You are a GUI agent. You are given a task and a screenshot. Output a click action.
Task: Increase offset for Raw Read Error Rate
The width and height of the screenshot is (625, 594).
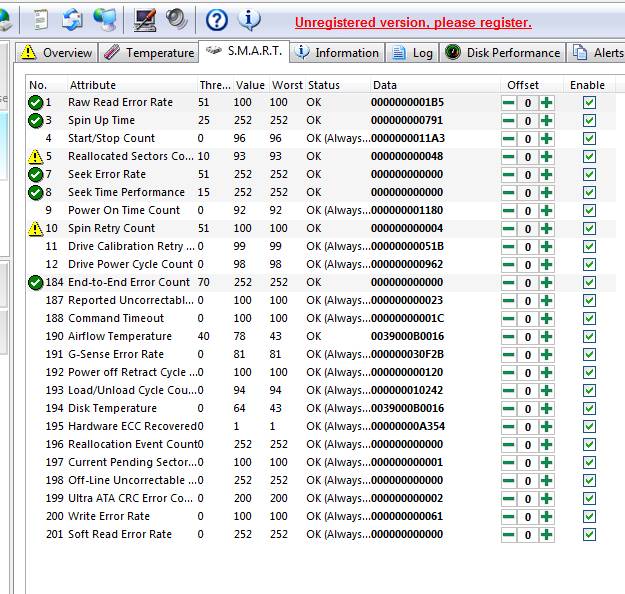click(546, 103)
